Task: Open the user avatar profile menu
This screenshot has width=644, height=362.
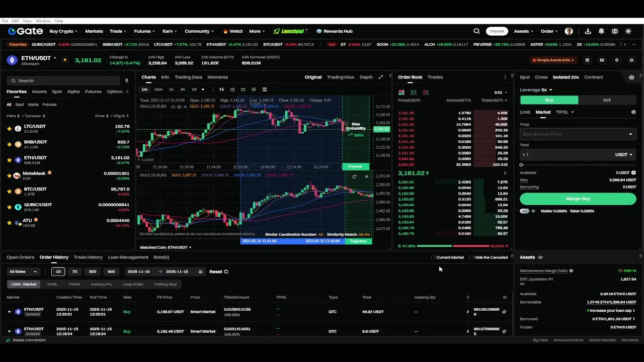Action: (569, 31)
